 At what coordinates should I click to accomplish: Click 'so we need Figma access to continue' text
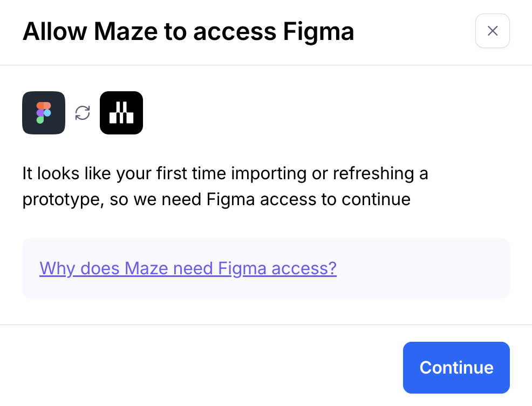point(260,200)
